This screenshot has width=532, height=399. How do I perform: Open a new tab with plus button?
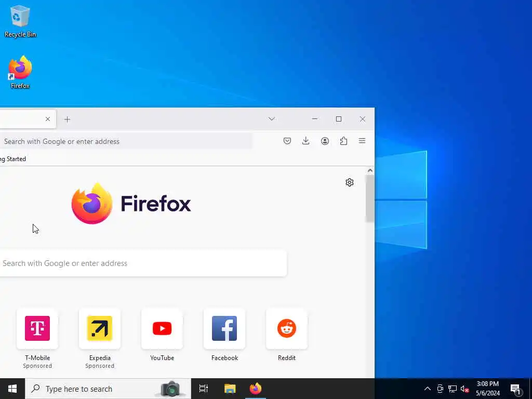pyautogui.click(x=67, y=119)
